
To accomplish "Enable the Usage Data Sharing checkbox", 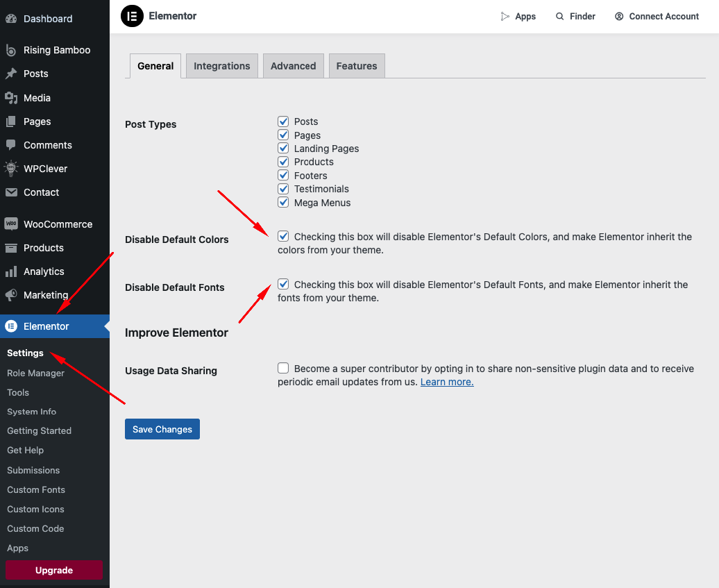I will [x=283, y=368].
